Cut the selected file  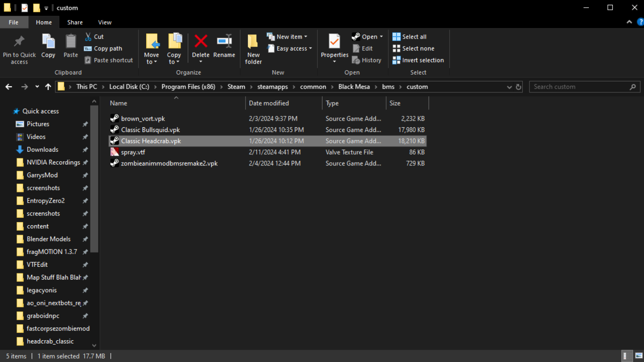(x=94, y=37)
